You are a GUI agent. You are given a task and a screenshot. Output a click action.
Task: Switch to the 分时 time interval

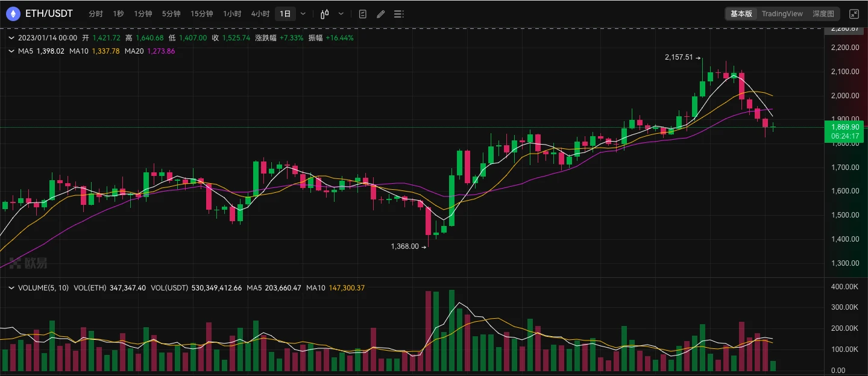tap(95, 14)
